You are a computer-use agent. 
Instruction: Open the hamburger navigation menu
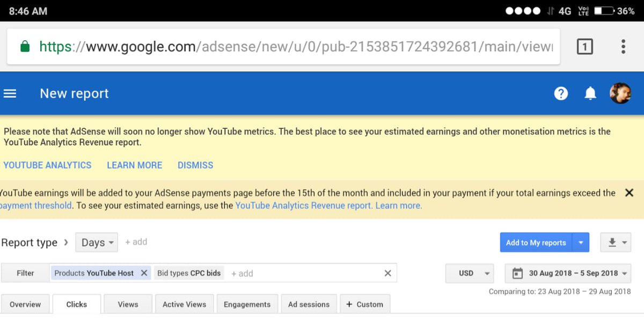(x=10, y=93)
